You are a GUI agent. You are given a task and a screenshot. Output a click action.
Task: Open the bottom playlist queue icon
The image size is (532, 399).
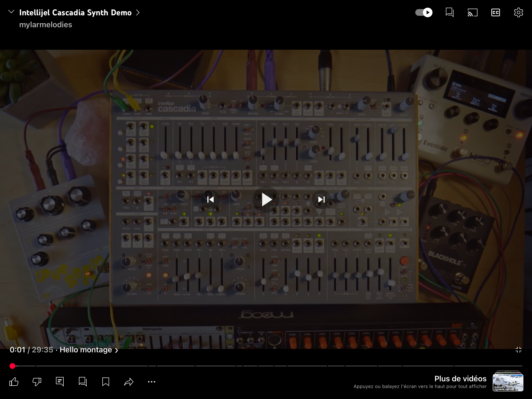point(83,382)
